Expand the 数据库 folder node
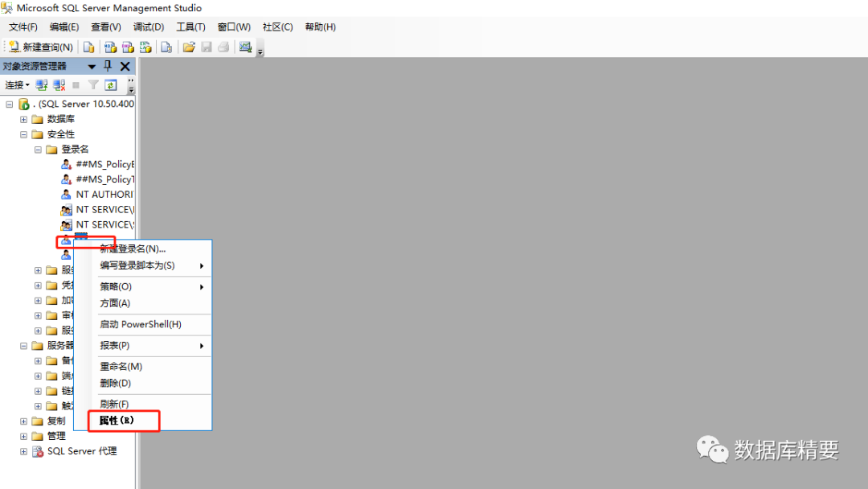The height and width of the screenshot is (489, 868). pos(24,119)
